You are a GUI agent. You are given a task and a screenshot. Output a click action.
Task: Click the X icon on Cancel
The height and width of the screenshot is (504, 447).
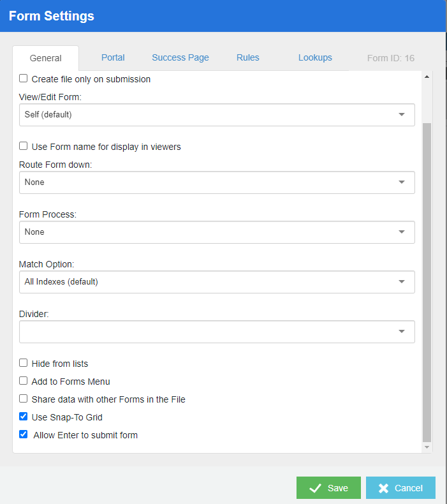[383, 488]
